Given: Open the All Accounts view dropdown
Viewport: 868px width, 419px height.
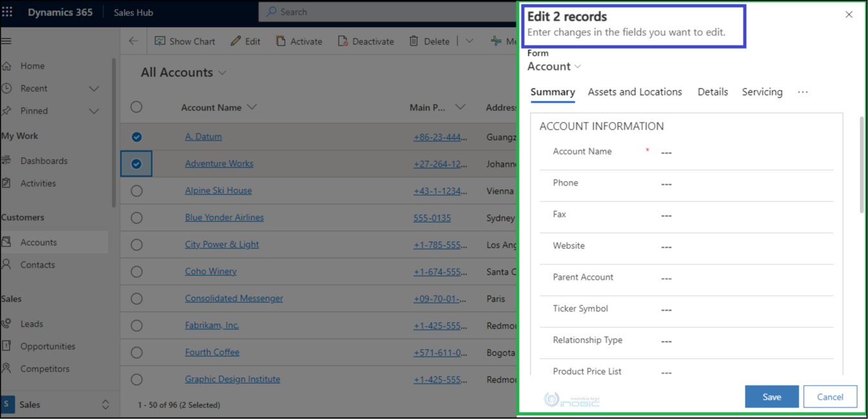Looking at the screenshot, I should pos(222,73).
